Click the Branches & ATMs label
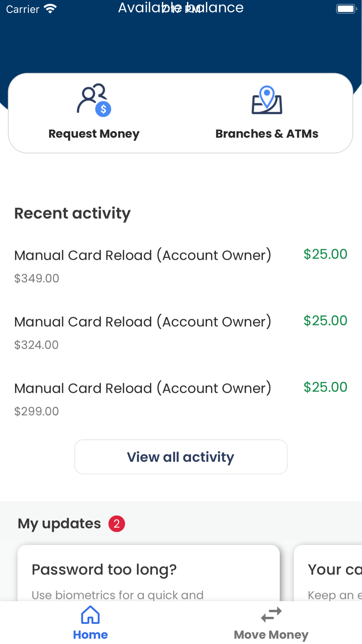Screen dimensions: 362x644 [267, 134]
